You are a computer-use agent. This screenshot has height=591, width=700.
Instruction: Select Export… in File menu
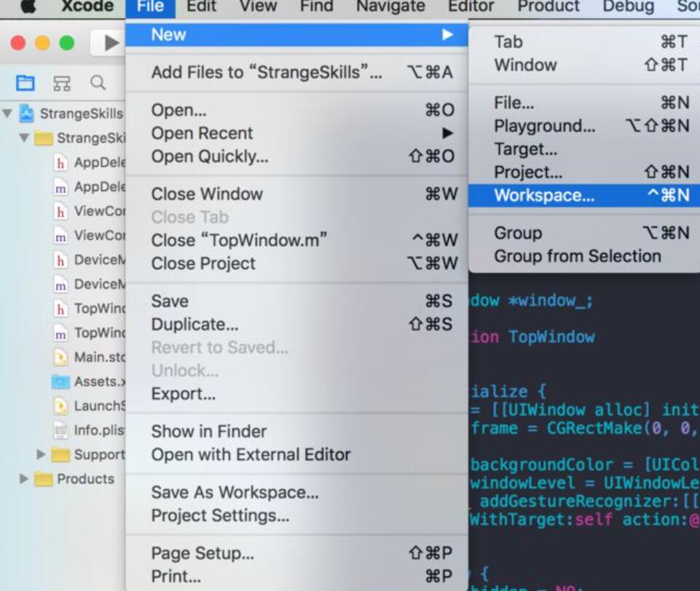[x=297, y=394]
